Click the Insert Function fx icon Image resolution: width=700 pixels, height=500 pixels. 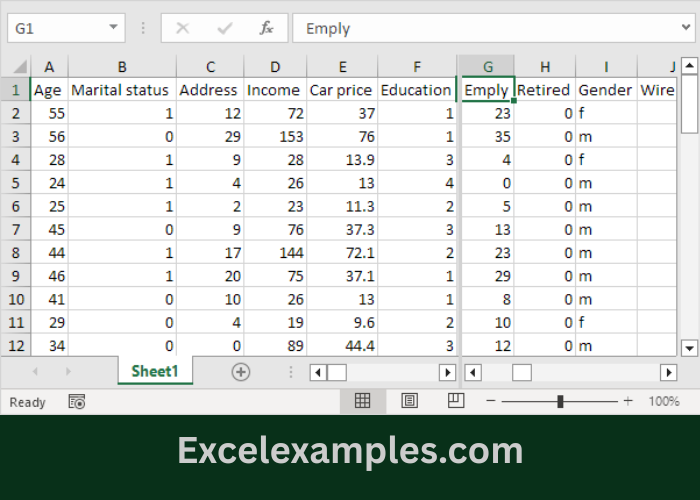[266, 28]
